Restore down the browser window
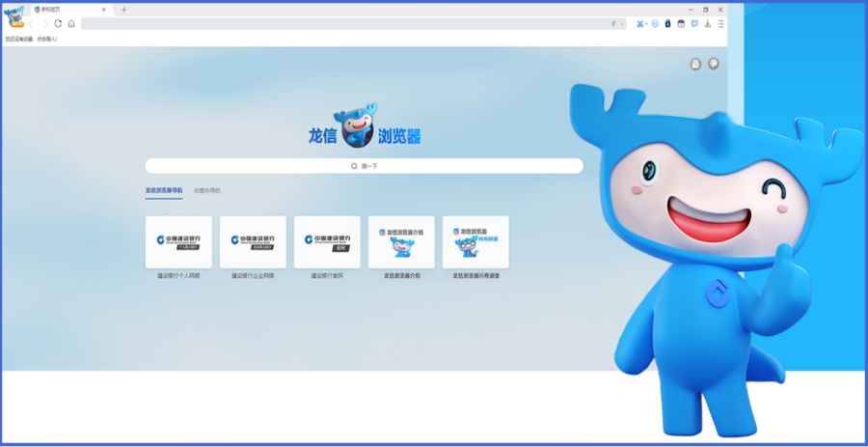This screenshot has height=447, width=868. [x=705, y=10]
